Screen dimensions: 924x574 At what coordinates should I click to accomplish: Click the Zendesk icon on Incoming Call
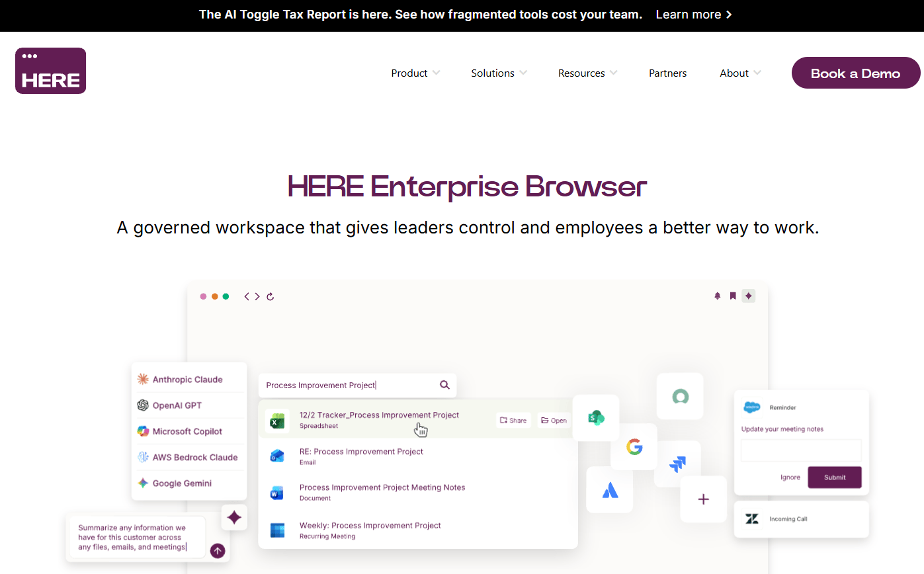coord(752,519)
